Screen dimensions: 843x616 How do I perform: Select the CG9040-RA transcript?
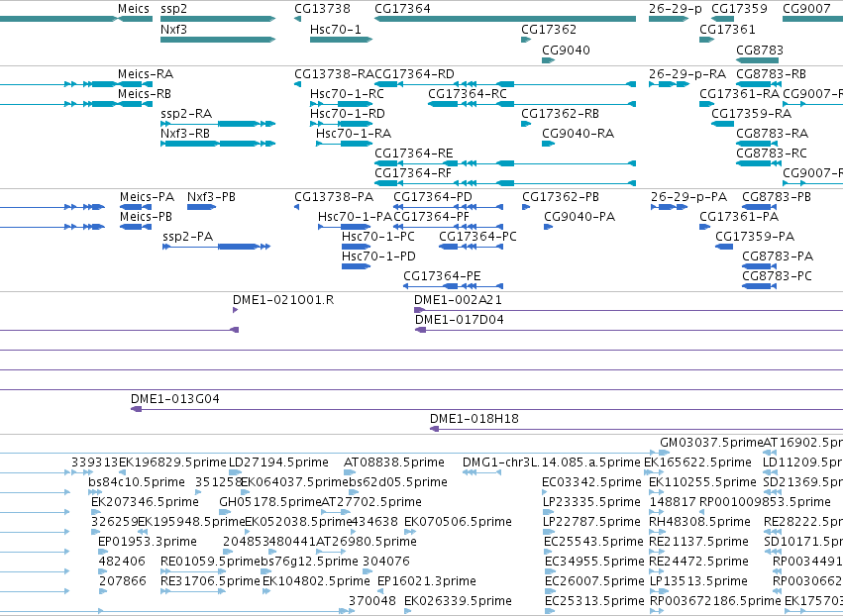pyautogui.click(x=548, y=144)
